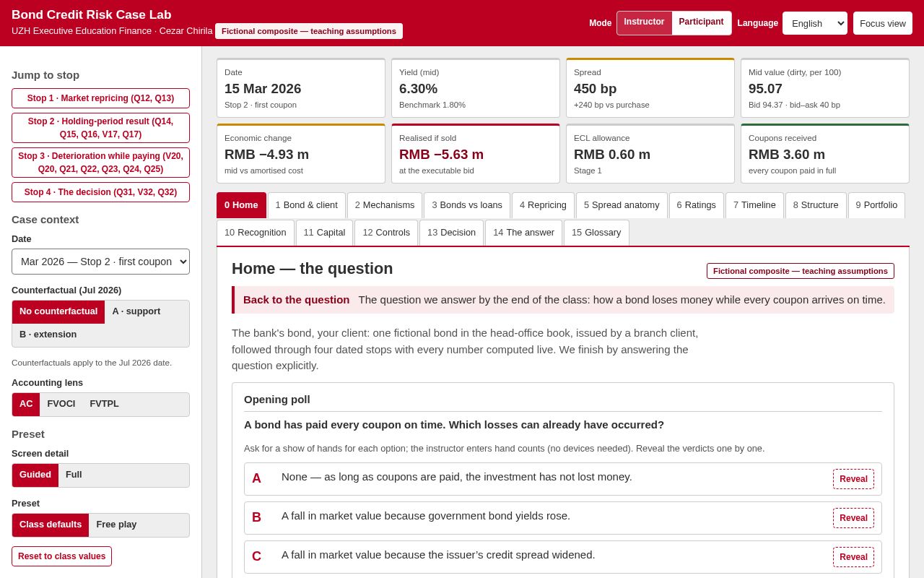The height and width of the screenshot is (578, 924).
Task: Click Reset to class values
Action: 61,556
